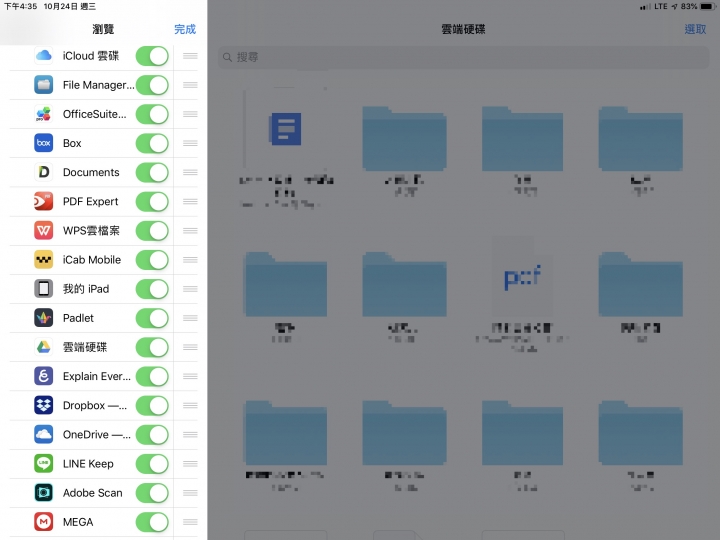
Task: Turn off the File Manager switch
Action: tap(152, 85)
